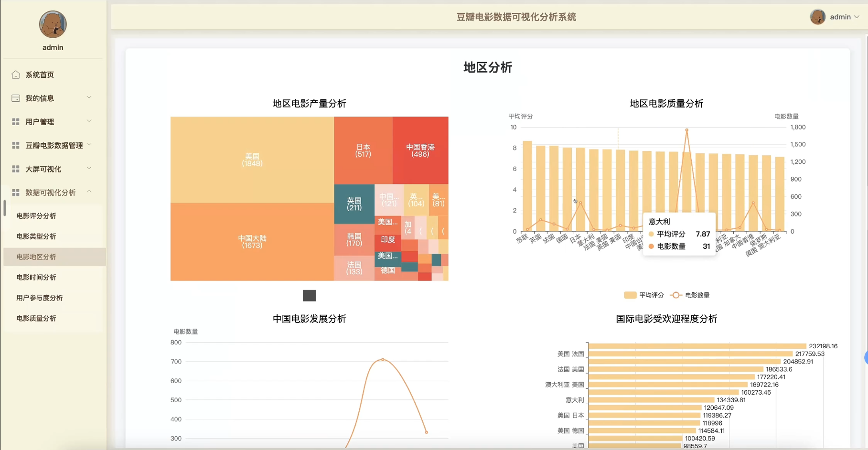Viewport: 868px width, 450px height.
Task: Click the card icon beside 我的信息
Action: tap(16, 98)
